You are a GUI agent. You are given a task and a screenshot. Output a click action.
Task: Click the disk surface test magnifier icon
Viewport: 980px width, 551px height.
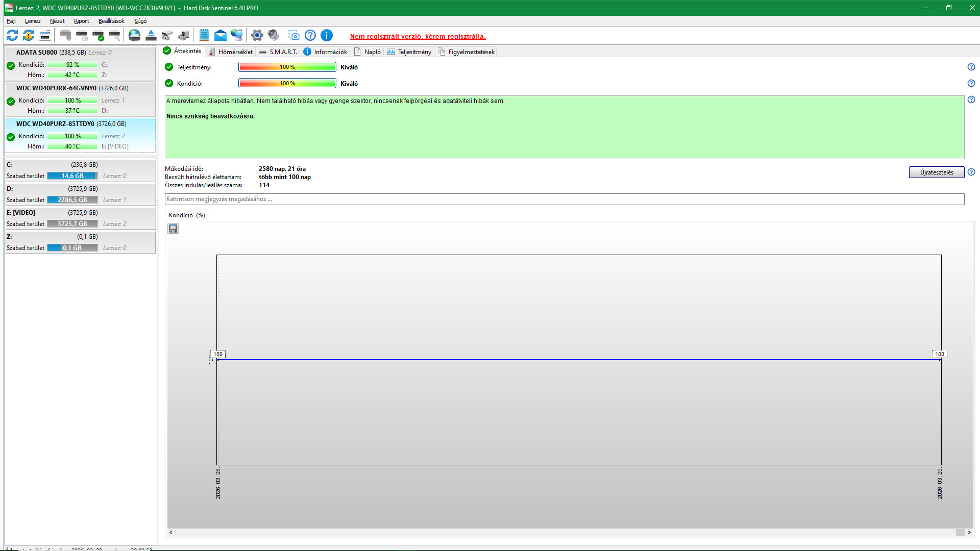pos(114,35)
